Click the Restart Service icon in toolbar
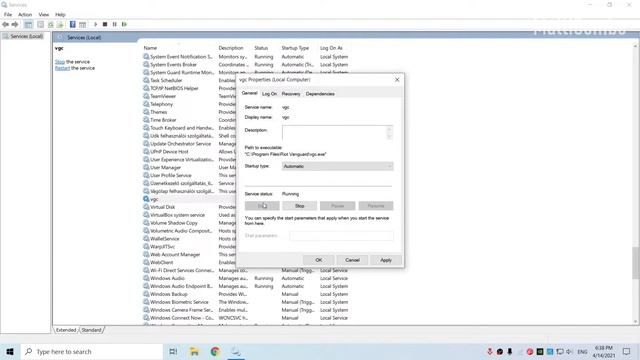This screenshot has width=640, height=360. pos(124,24)
